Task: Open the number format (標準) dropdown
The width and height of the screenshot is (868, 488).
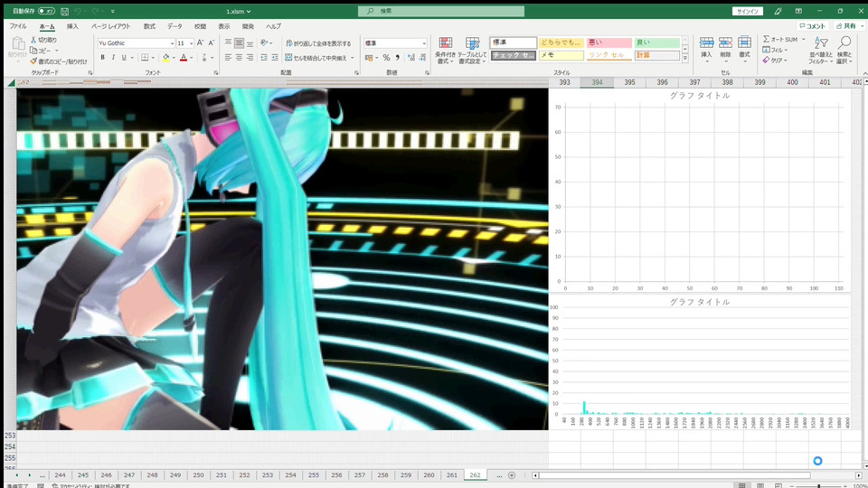Action: pyautogui.click(x=424, y=43)
